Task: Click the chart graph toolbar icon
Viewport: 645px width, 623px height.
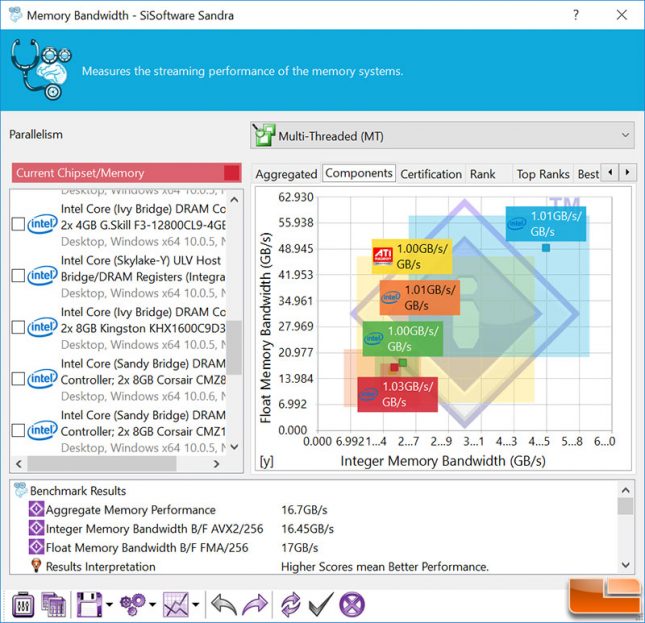Action: 176,604
